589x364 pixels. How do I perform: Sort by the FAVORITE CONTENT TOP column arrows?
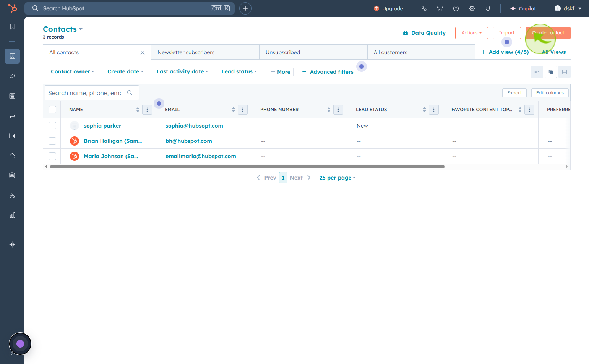tap(520, 110)
